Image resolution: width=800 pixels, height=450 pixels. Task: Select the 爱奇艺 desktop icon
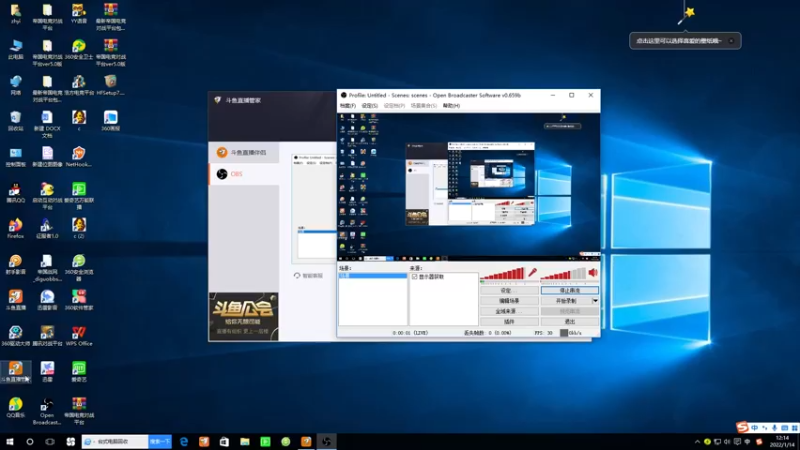79,371
